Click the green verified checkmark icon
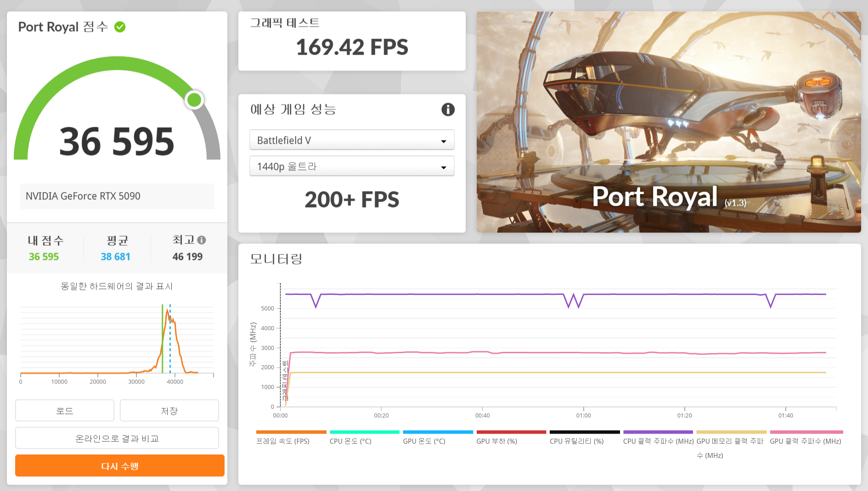This screenshot has height=491, width=868. pyautogui.click(x=120, y=27)
